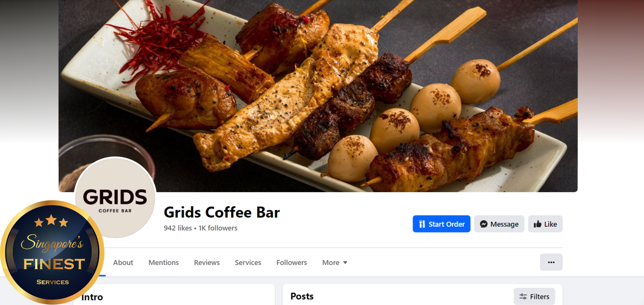Open the Grids Coffee Bar profile picture

pos(115,197)
